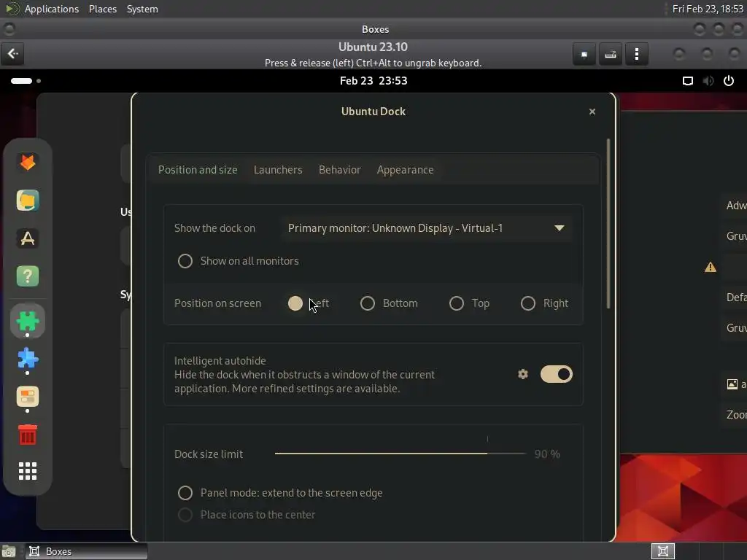Click the image icon in the background window

732,384
